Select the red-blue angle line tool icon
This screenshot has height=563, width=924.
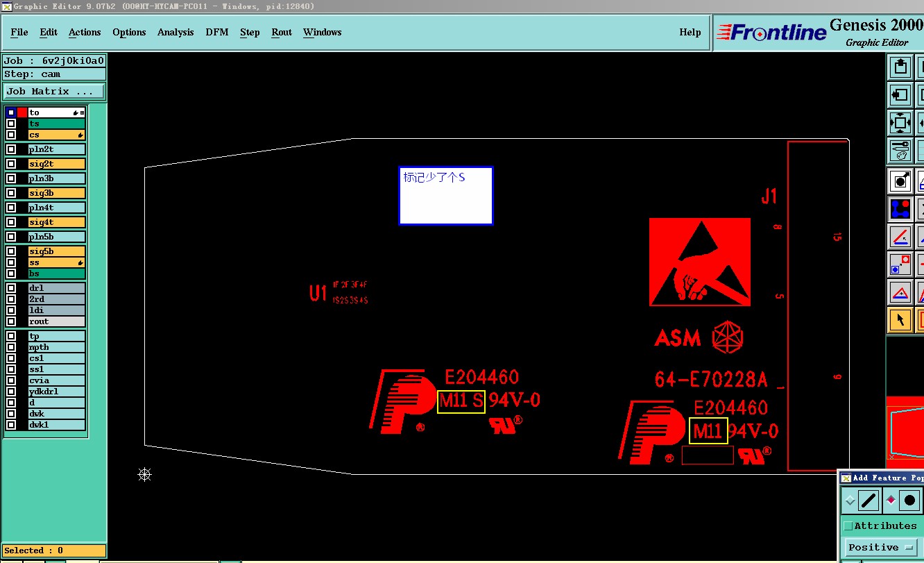click(900, 237)
